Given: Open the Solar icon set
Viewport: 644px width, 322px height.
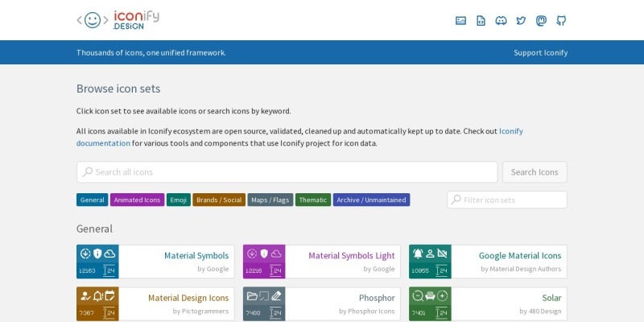Looking at the screenshot, I should (x=488, y=304).
